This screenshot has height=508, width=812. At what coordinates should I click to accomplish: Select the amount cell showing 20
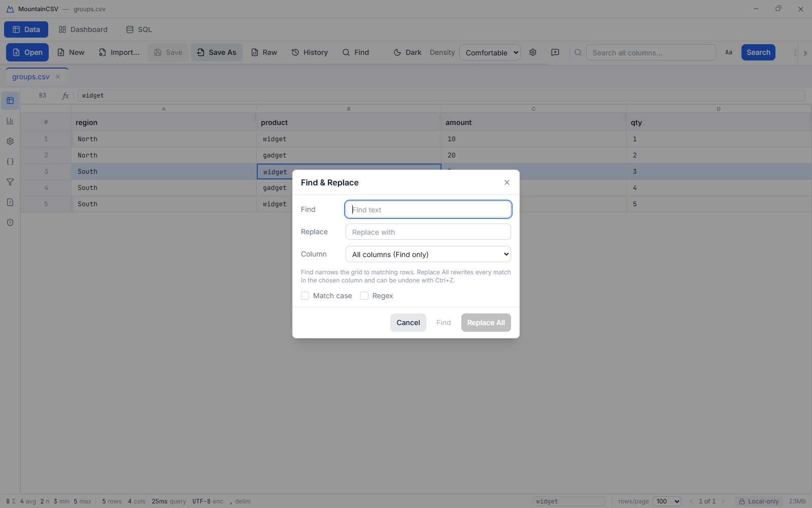(x=534, y=155)
